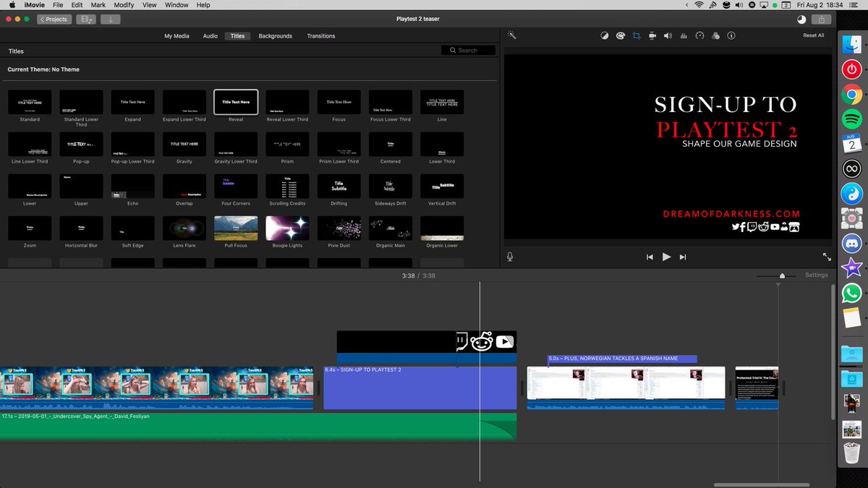This screenshot has width=868, height=488.
Task: Open Color Balance adjustment in viewer
Action: point(605,35)
